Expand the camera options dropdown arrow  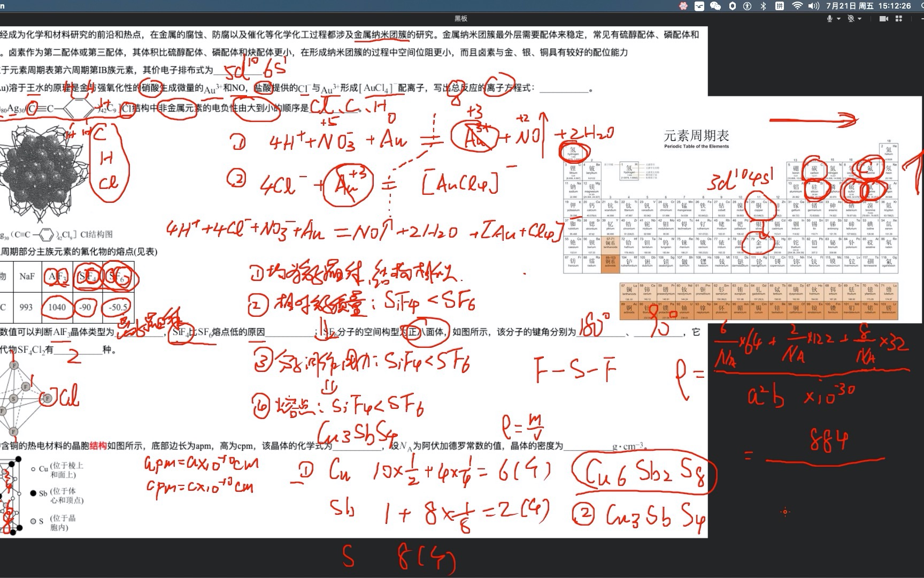859,18
